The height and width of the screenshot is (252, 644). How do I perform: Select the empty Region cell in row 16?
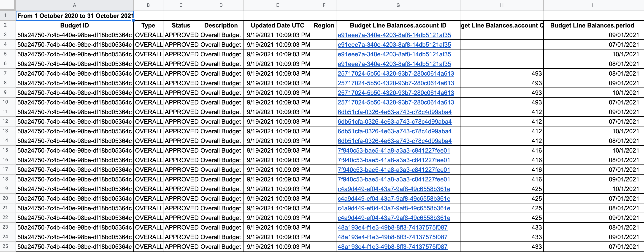click(324, 160)
